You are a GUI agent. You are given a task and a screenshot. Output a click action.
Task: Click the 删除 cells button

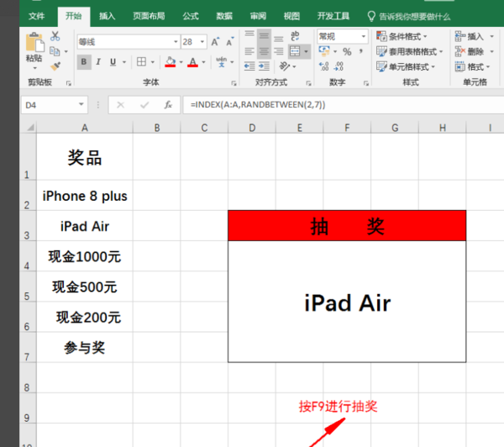(x=474, y=51)
